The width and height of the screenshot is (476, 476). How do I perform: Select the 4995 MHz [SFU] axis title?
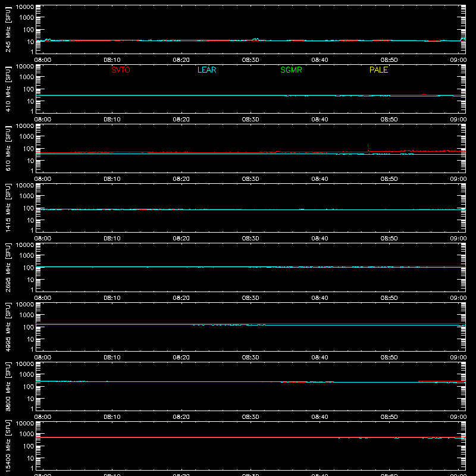click(8, 327)
